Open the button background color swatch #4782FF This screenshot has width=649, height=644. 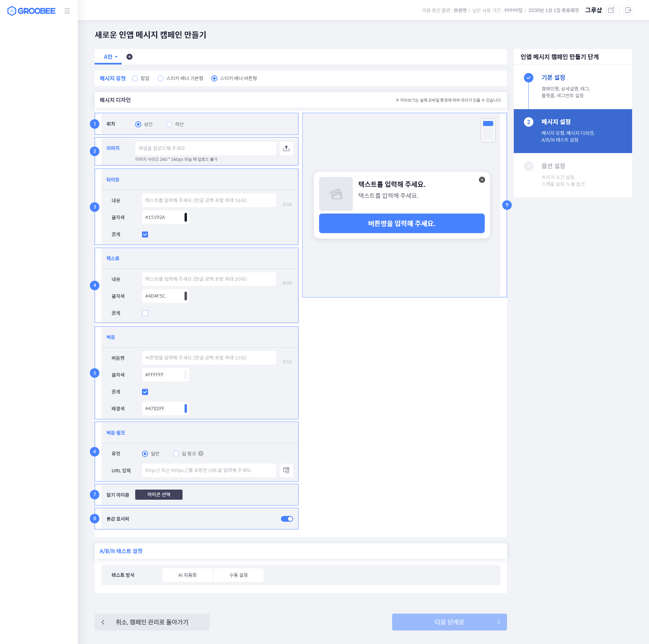[186, 408]
